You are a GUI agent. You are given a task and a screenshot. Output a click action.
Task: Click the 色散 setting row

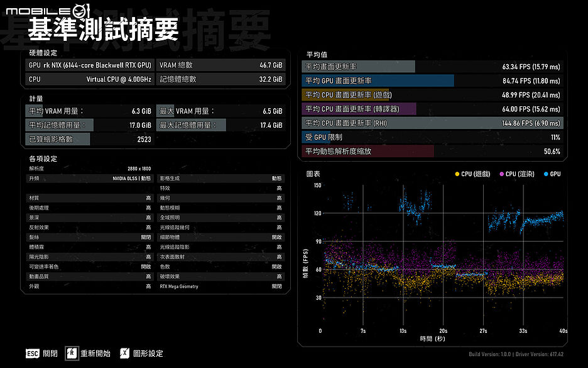[x=221, y=267]
